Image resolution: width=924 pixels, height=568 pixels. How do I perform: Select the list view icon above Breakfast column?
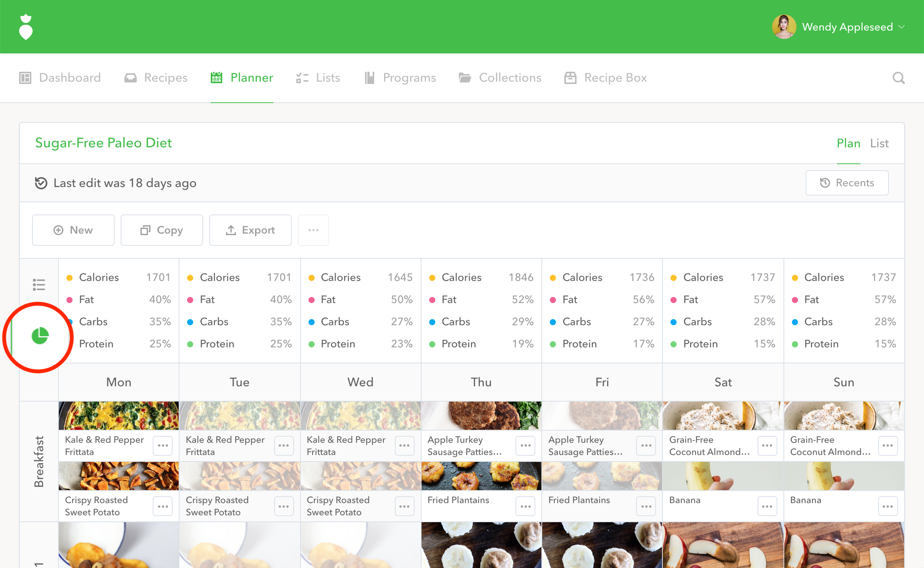tap(38, 284)
